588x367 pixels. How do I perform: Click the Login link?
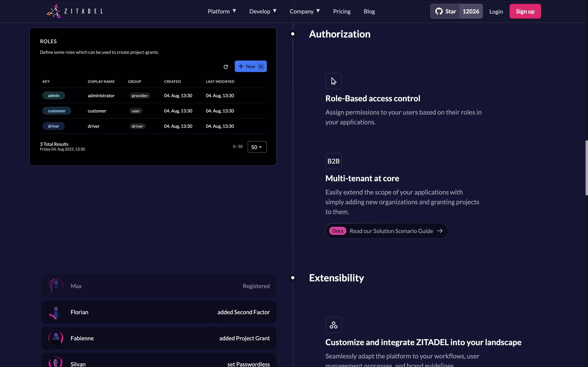pyautogui.click(x=496, y=12)
